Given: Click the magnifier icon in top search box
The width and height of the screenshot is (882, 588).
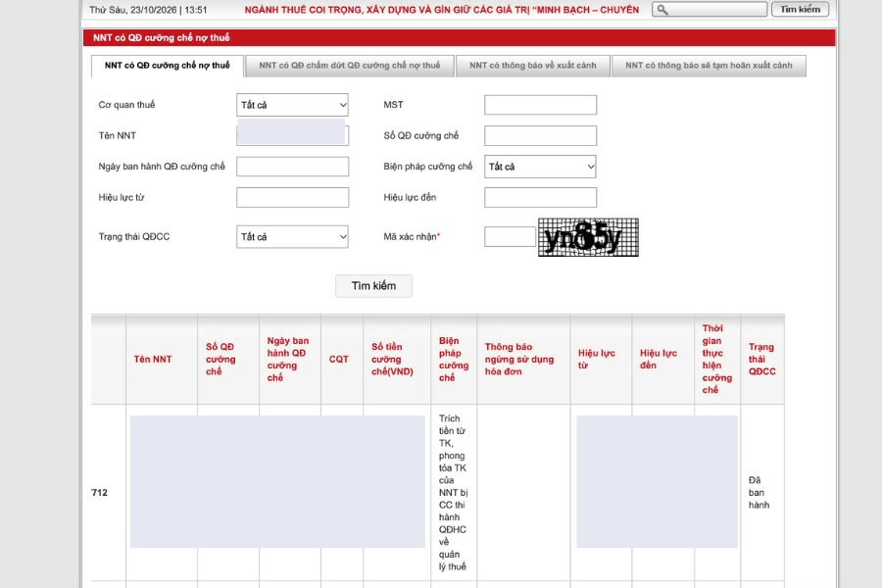Looking at the screenshot, I should [x=662, y=10].
